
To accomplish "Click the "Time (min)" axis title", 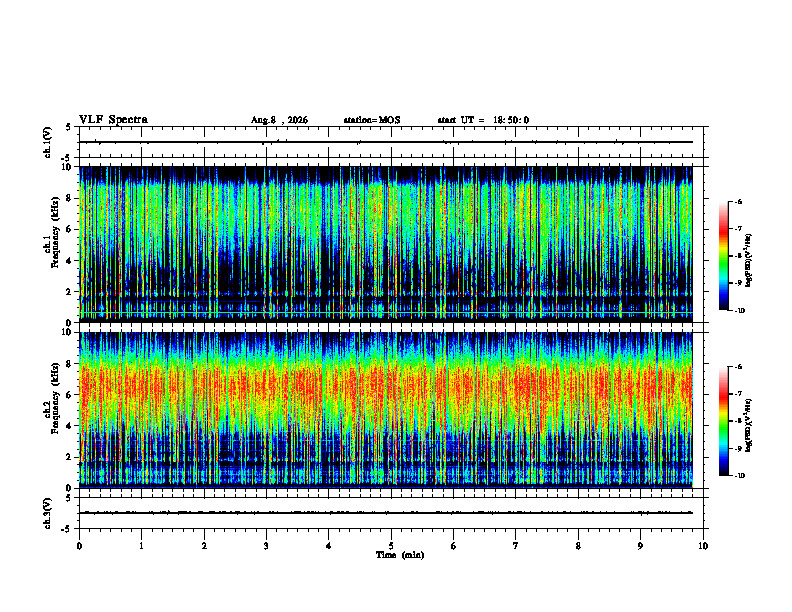I will [400, 555].
